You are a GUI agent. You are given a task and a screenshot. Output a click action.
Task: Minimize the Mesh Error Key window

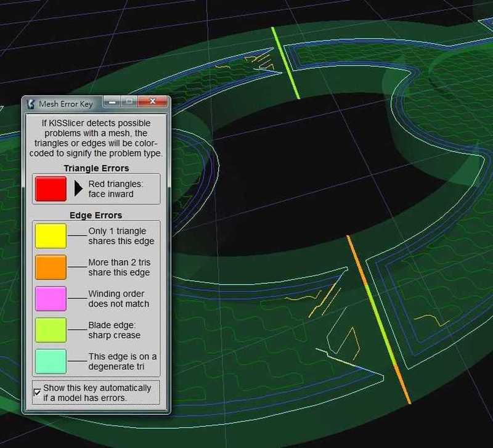113,102
